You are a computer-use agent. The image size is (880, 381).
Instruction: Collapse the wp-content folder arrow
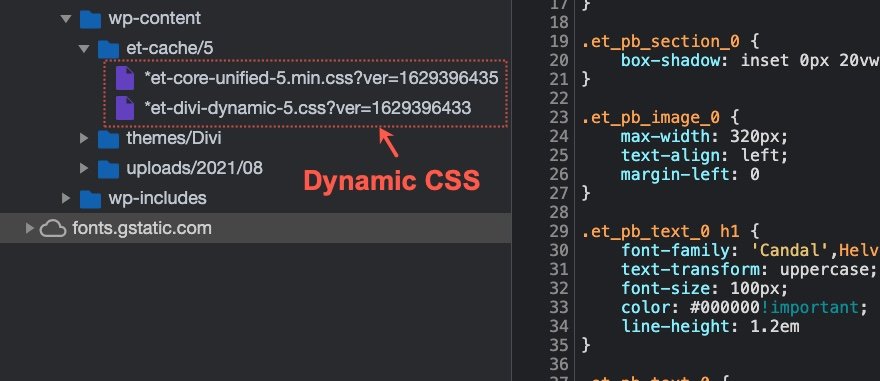coord(66,19)
